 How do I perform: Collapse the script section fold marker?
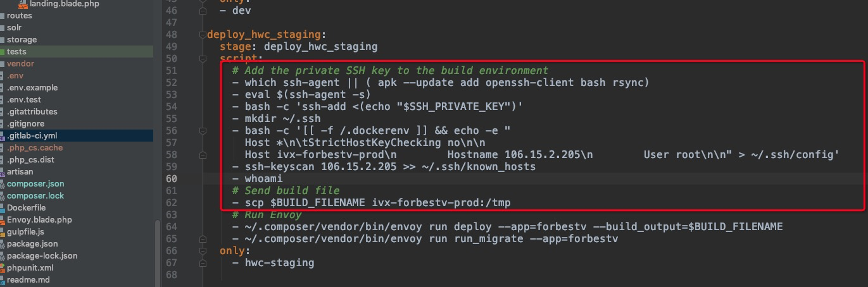[203, 58]
